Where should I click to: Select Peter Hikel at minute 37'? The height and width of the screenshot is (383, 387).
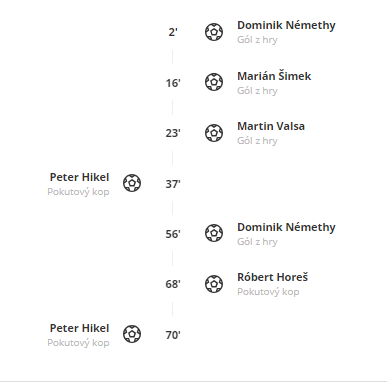[79, 177]
